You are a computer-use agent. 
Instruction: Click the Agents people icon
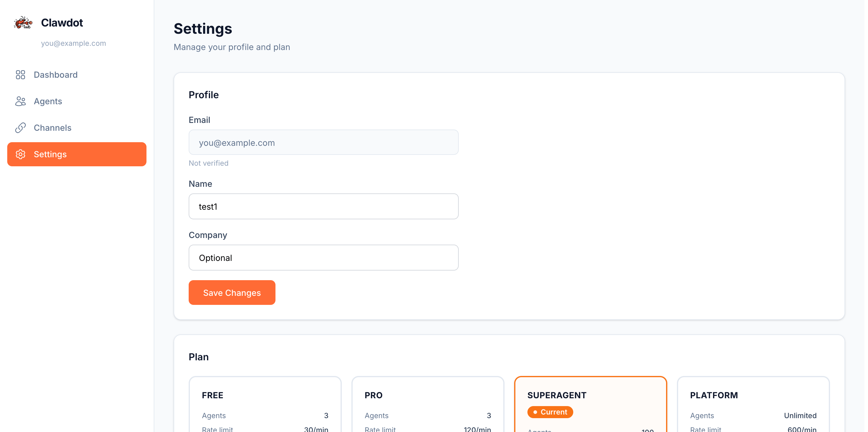click(x=20, y=101)
